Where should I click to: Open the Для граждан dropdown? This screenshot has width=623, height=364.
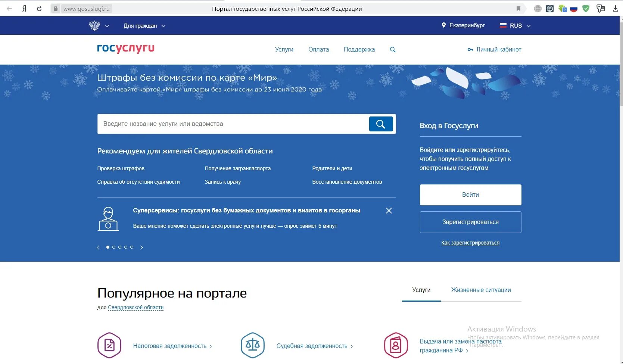(x=144, y=26)
